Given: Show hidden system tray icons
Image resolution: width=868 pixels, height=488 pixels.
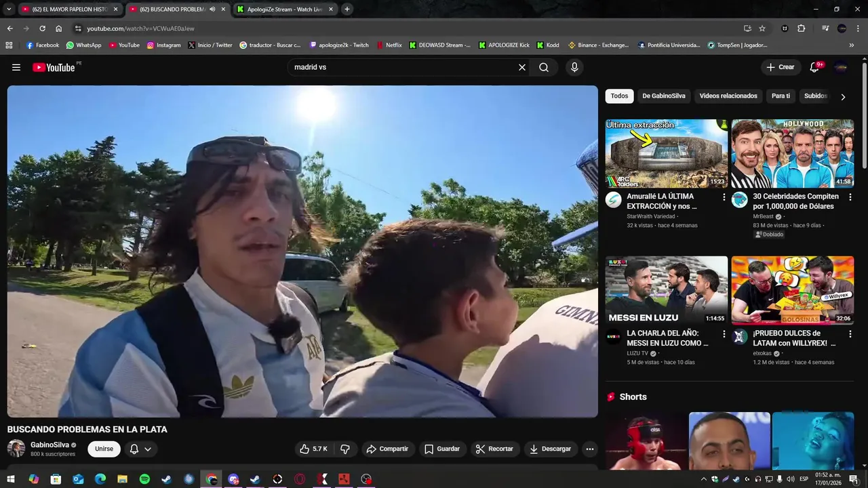Looking at the screenshot, I should (x=703, y=479).
